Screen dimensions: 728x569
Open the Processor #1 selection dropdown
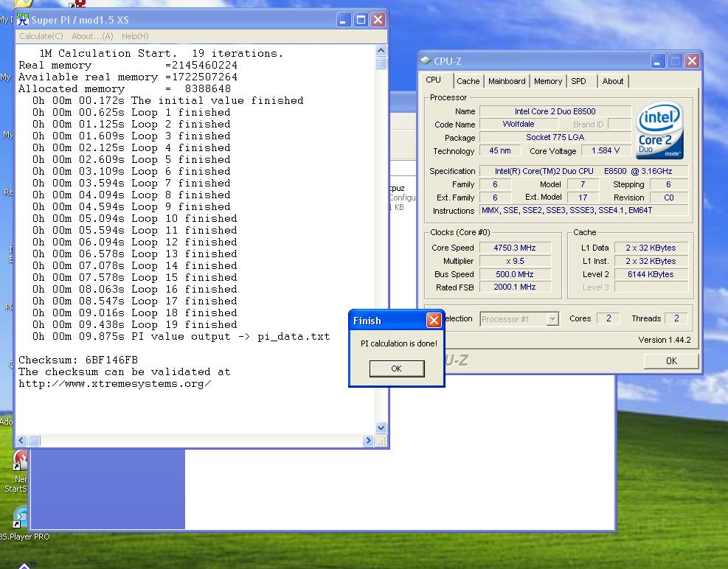(552, 319)
